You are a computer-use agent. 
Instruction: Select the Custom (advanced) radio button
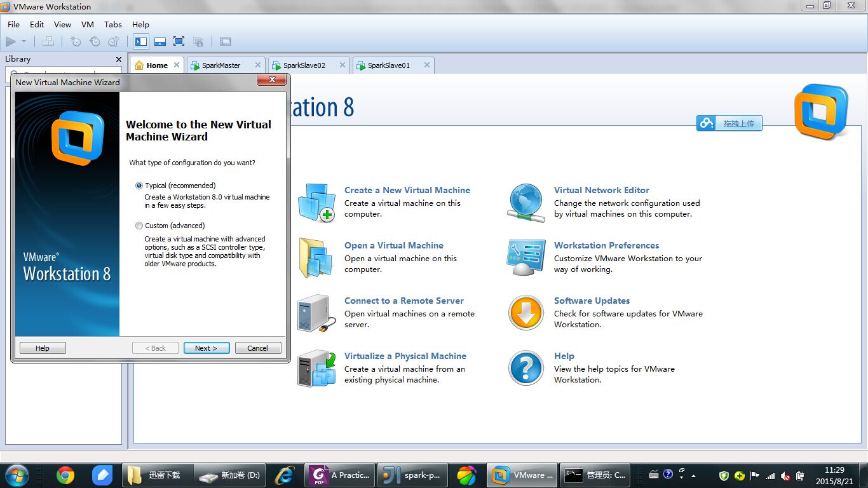[139, 226]
